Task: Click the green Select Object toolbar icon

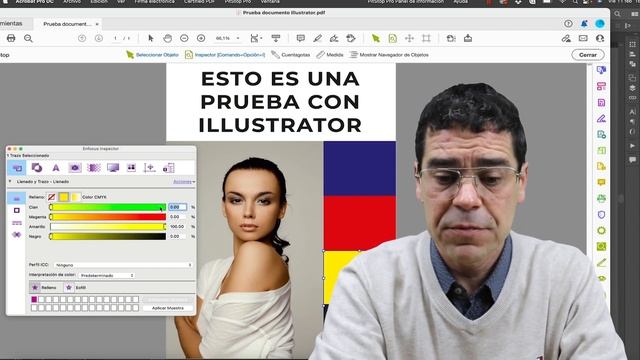Action: pyautogui.click(x=376, y=38)
